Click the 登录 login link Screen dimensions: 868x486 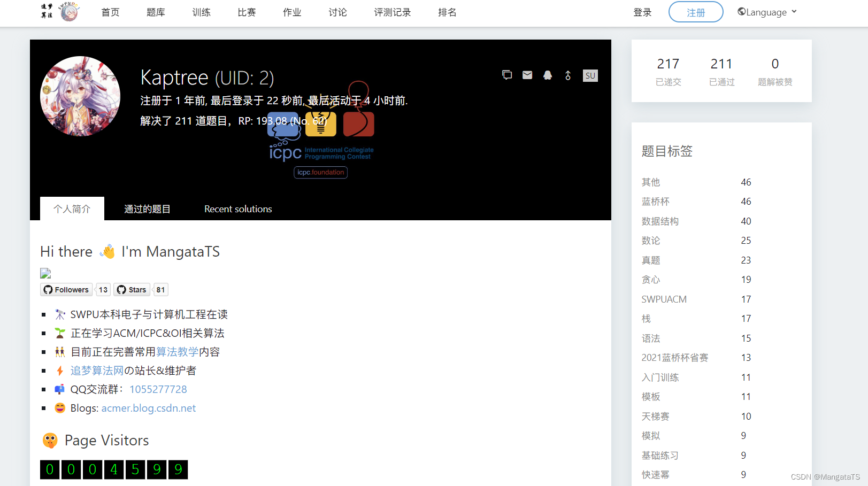click(x=642, y=12)
